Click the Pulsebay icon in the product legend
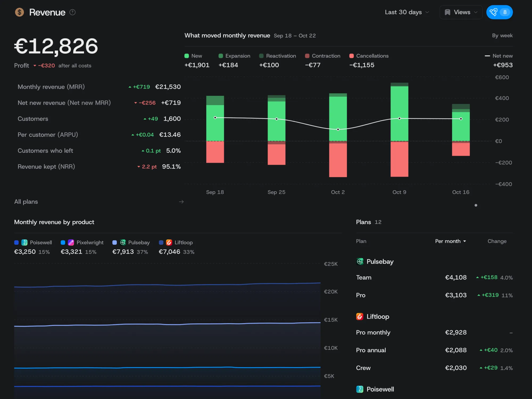532x399 pixels. click(x=123, y=242)
